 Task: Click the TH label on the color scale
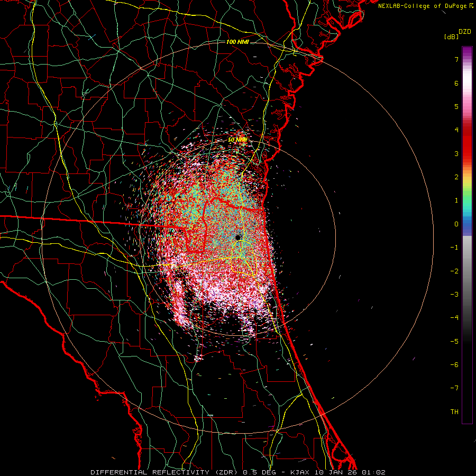(454, 412)
